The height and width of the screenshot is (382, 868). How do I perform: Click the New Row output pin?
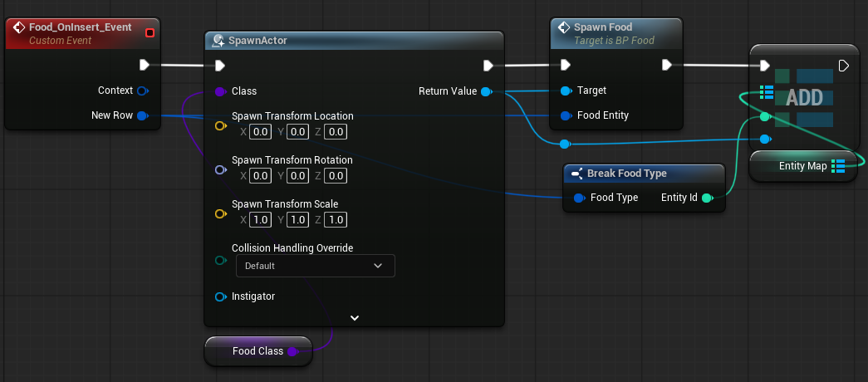(142, 115)
